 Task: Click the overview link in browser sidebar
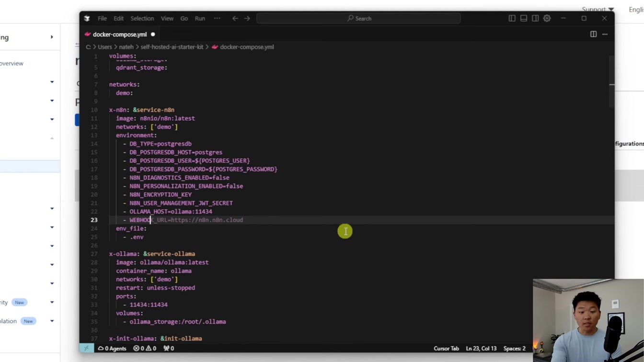coord(11,63)
